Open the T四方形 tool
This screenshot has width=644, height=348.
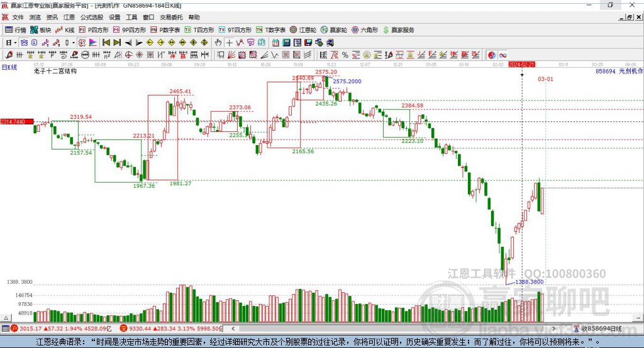199,30
